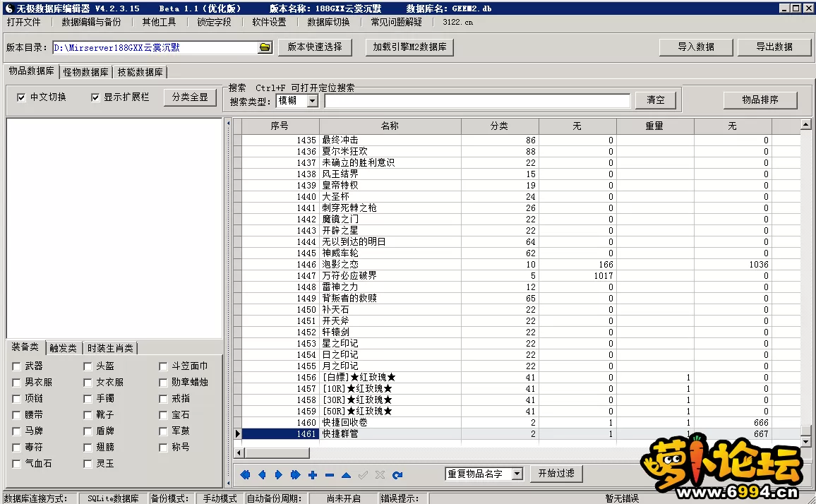Open the 打开文件 menu
The width and height of the screenshot is (816, 504).
24,22
